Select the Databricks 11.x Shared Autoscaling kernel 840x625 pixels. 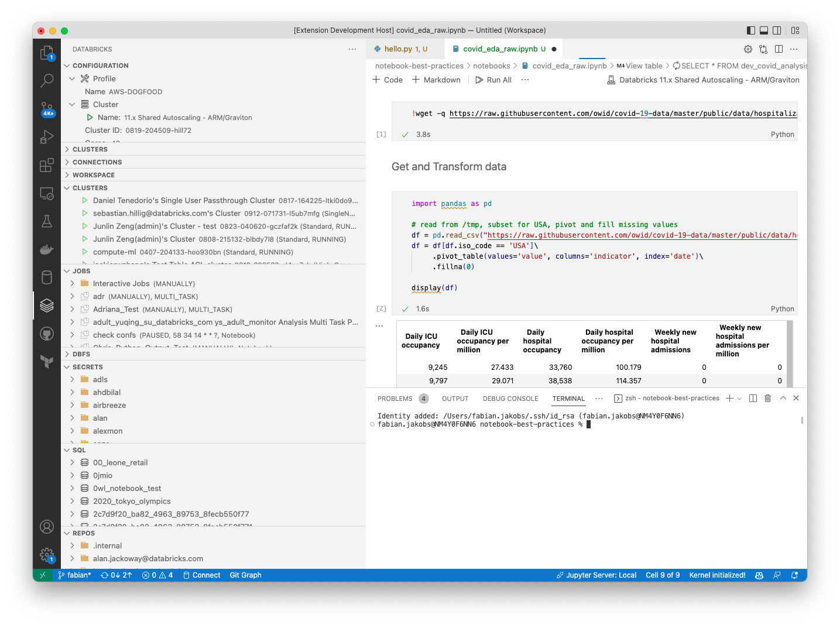[x=703, y=80]
